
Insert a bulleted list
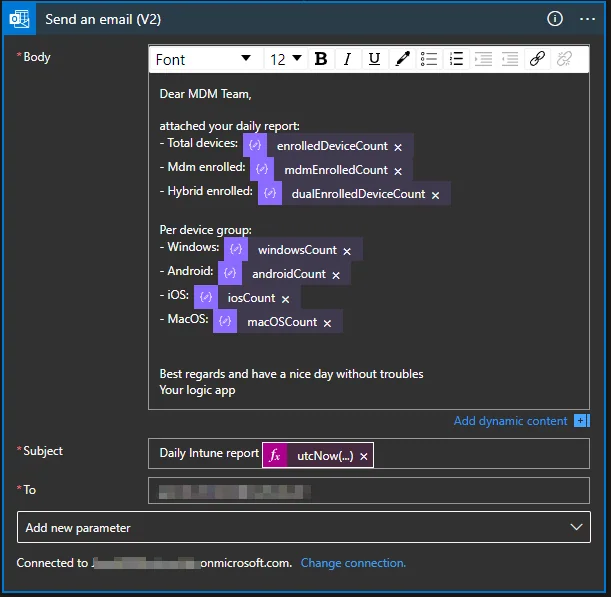click(429, 59)
